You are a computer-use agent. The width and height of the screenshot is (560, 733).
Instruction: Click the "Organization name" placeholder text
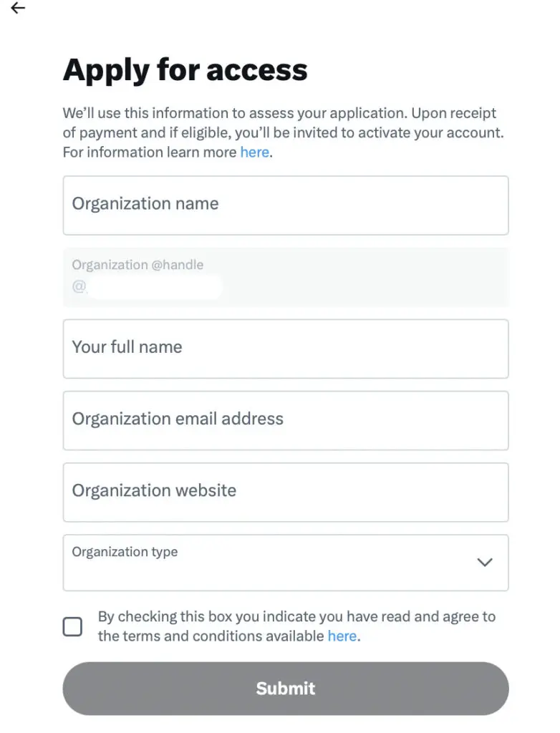[x=145, y=204]
